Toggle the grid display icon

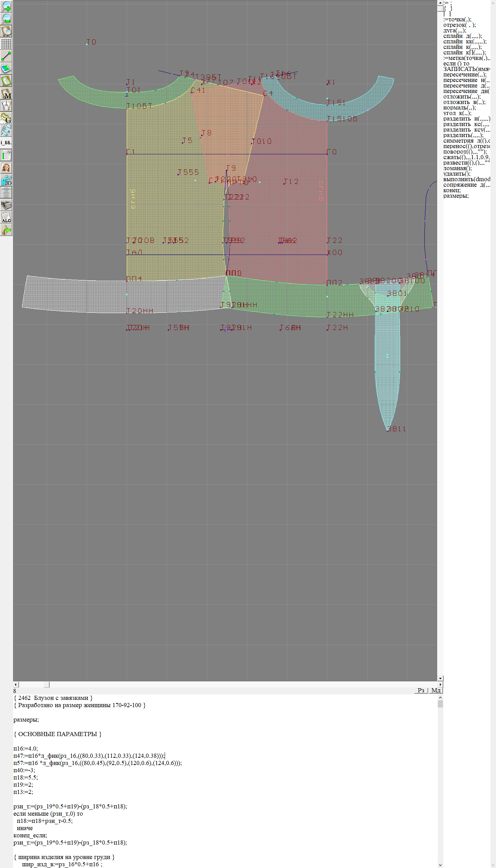point(6,44)
